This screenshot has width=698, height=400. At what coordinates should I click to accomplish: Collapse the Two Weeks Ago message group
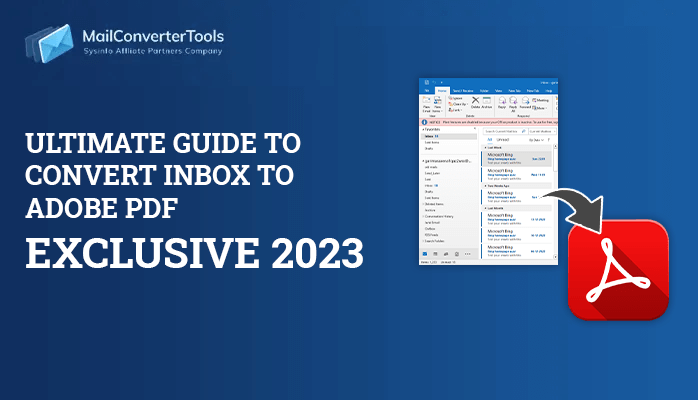[x=486, y=186]
